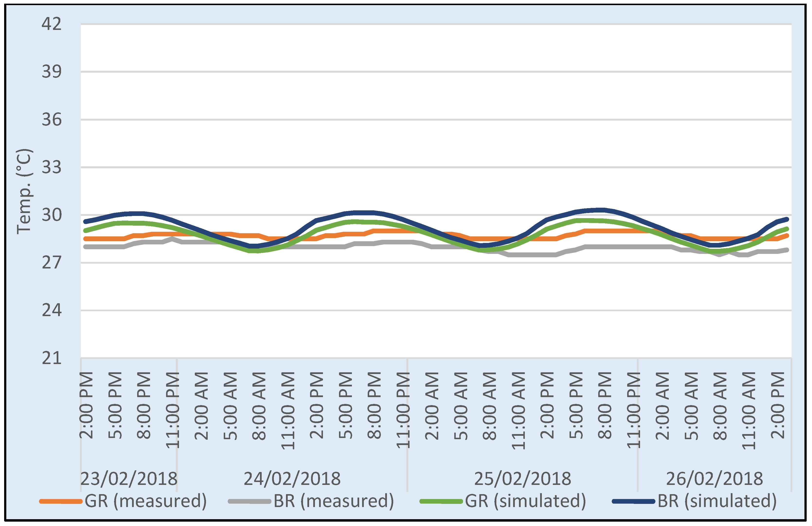Select the BR (measured) legend label
Image resolution: width=812 pixels, height=526 pixels.
pos(334,501)
